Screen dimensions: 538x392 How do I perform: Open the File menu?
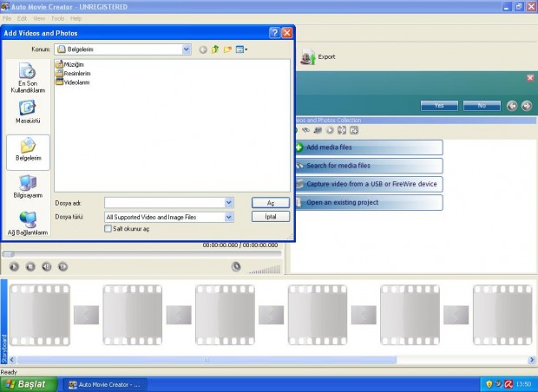[7, 18]
